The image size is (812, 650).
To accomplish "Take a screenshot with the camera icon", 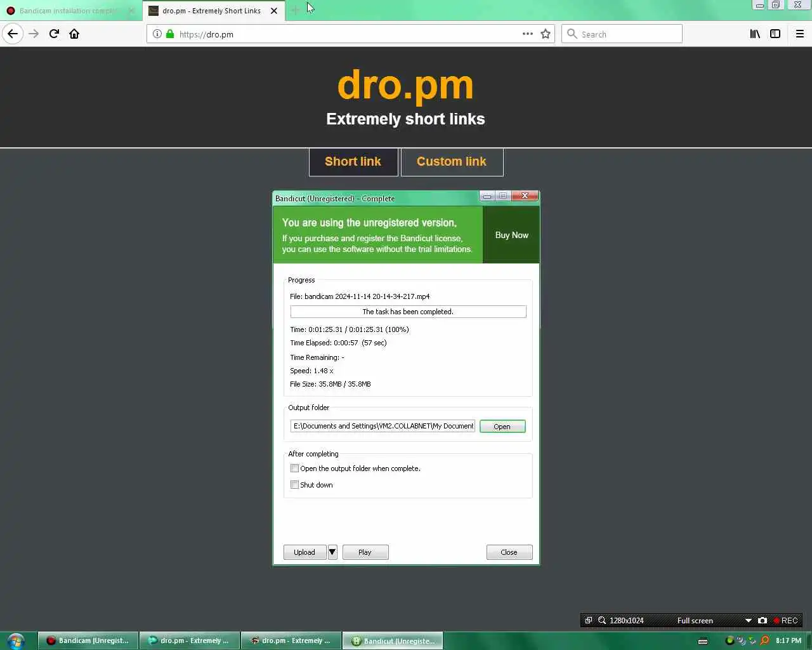I will click(x=763, y=620).
